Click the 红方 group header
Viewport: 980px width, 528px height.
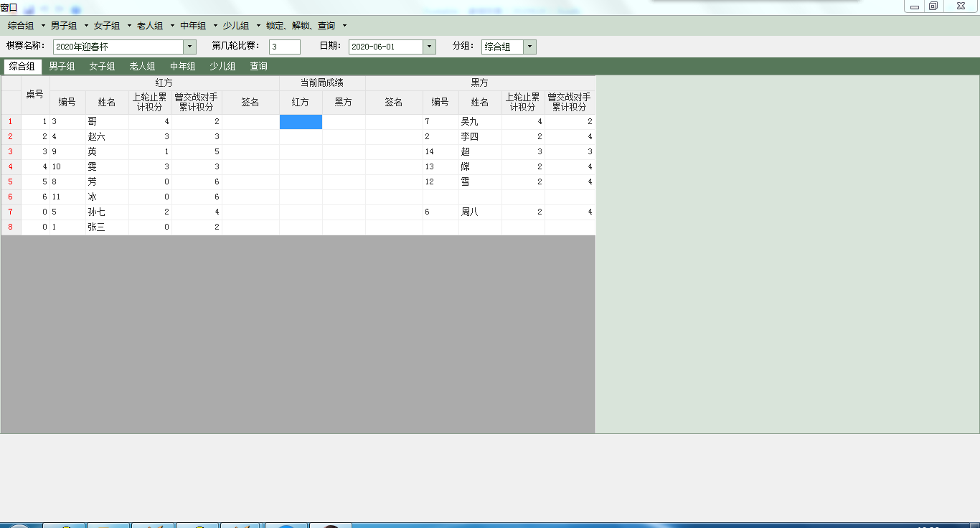click(x=164, y=83)
